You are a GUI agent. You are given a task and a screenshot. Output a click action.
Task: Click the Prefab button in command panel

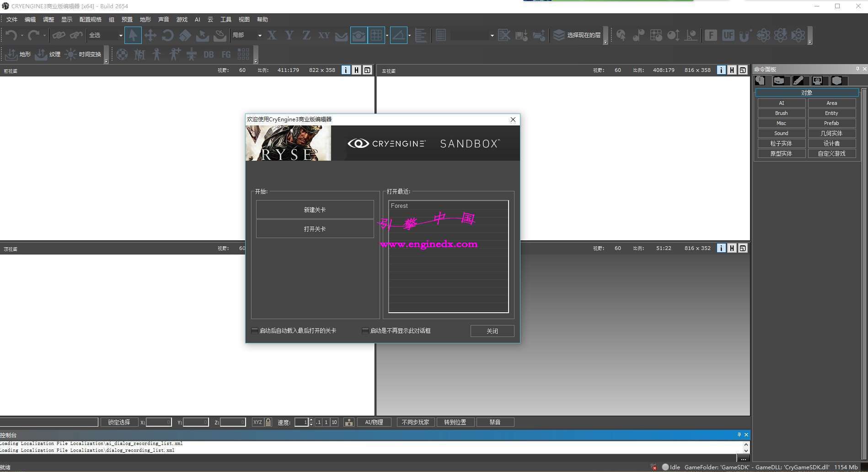(x=831, y=123)
